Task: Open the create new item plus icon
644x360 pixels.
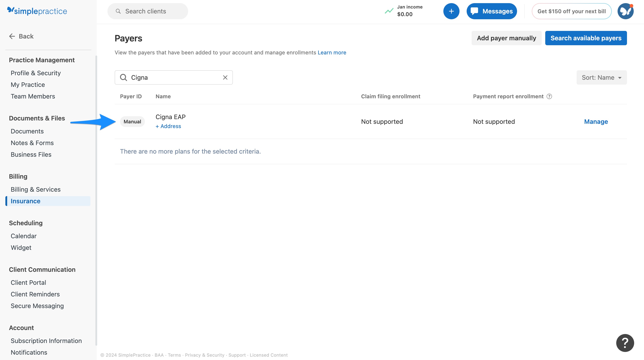Action: (x=451, y=11)
